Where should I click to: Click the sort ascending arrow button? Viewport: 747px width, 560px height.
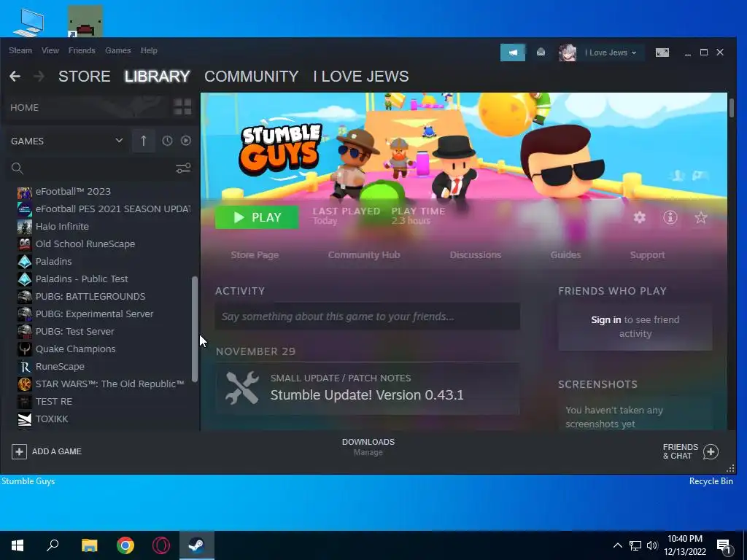pos(144,141)
